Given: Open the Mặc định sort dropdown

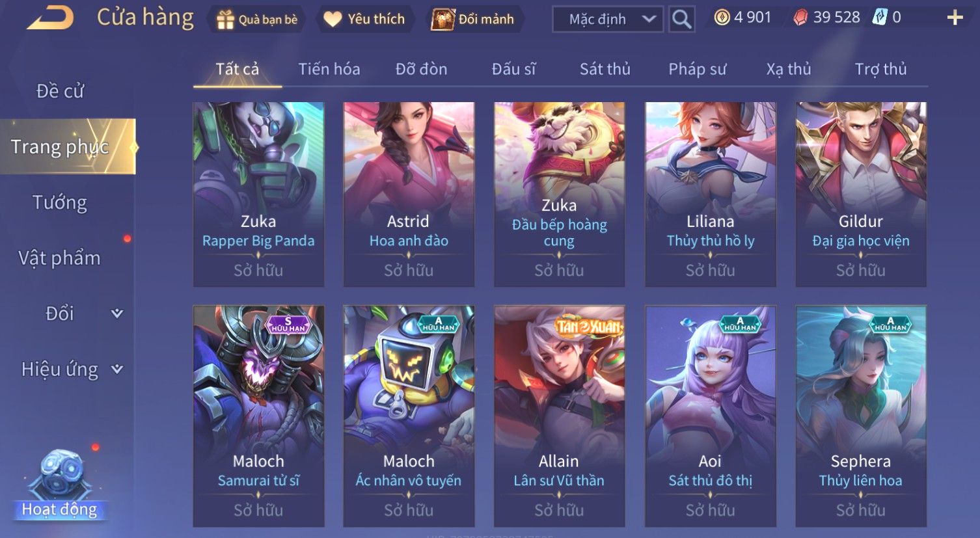Looking at the screenshot, I should click(x=608, y=19).
